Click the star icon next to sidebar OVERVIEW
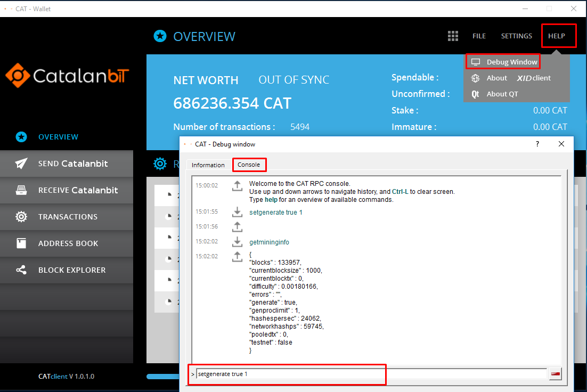 (21, 137)
